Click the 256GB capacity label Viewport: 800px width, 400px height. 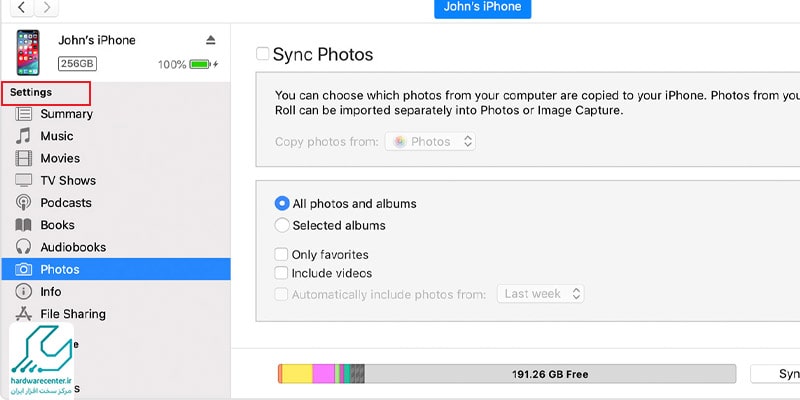click(77, 64)
